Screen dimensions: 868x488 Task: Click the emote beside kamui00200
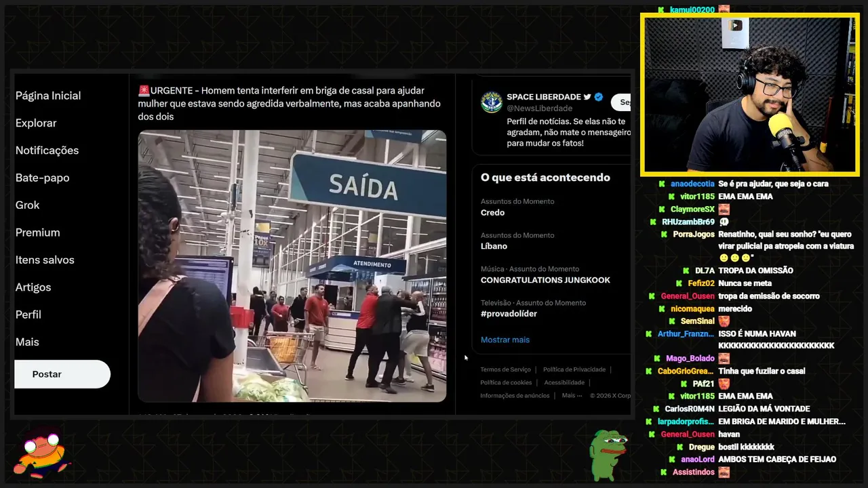[x=724, y=9]
